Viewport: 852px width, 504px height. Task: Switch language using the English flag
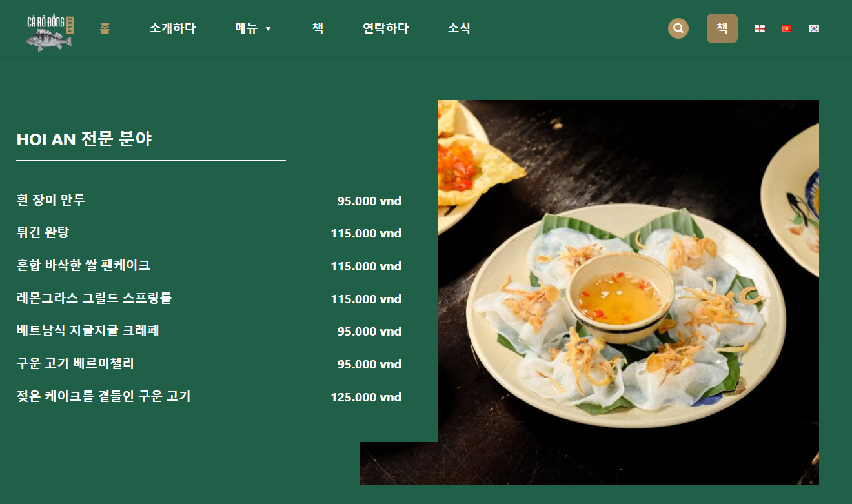[x=760, y=28]
